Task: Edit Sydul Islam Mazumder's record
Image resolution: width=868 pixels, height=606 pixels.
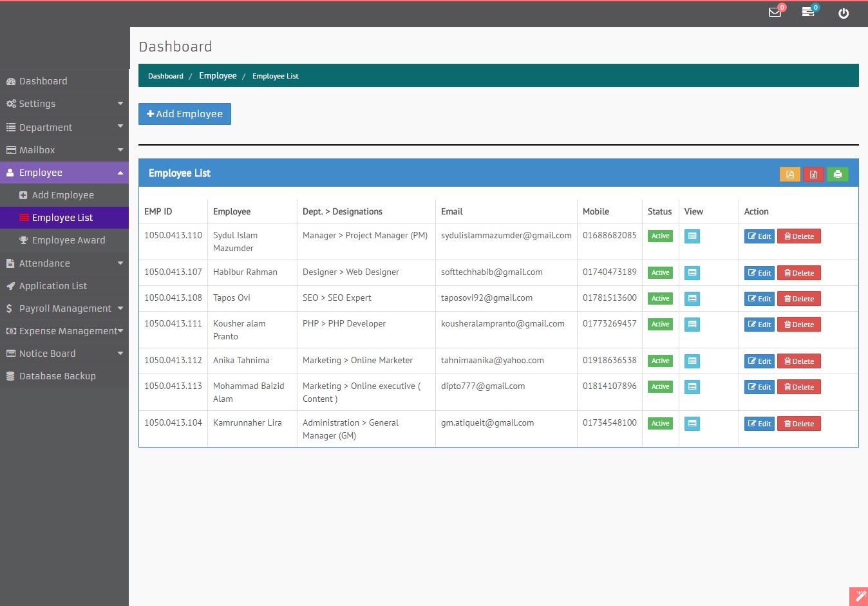Action: (x=759, y=236)
